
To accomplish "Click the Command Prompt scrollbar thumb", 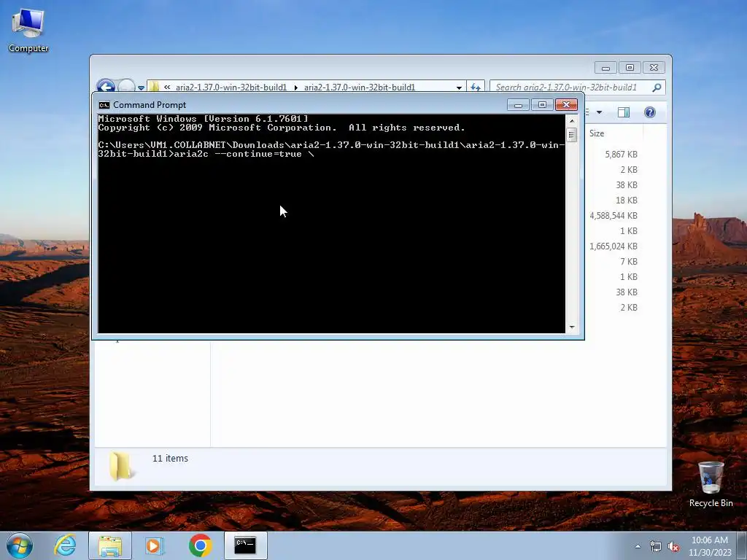I will pos(572,135).
